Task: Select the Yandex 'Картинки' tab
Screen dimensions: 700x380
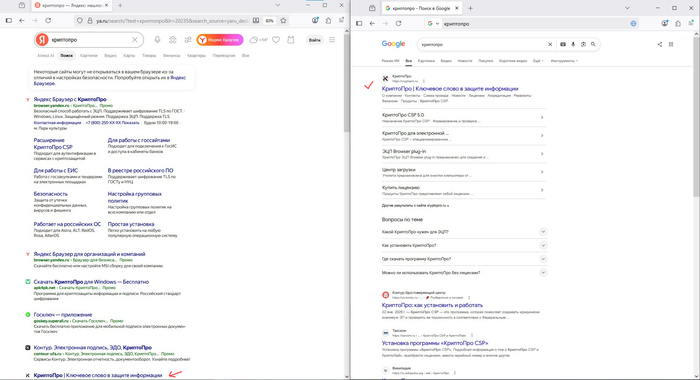Action: click(89, 56)
